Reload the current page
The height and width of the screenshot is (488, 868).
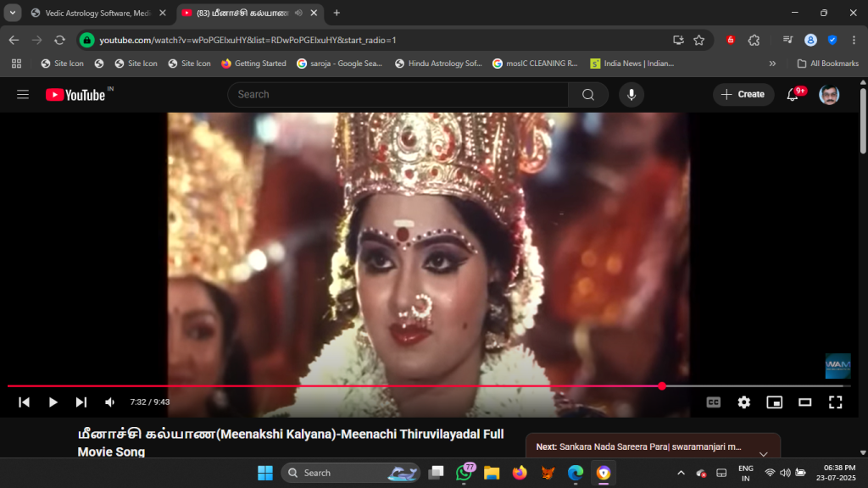tap(60, 40)
